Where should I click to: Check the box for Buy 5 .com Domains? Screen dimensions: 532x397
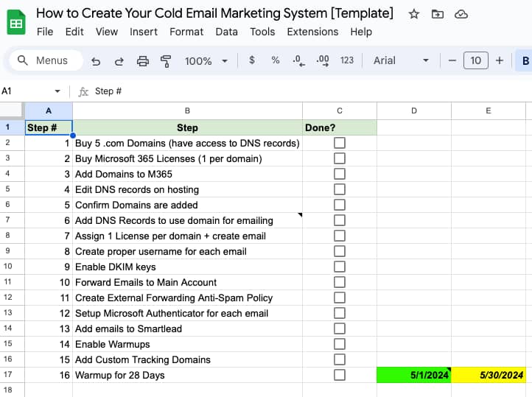[x=339, y=143]
